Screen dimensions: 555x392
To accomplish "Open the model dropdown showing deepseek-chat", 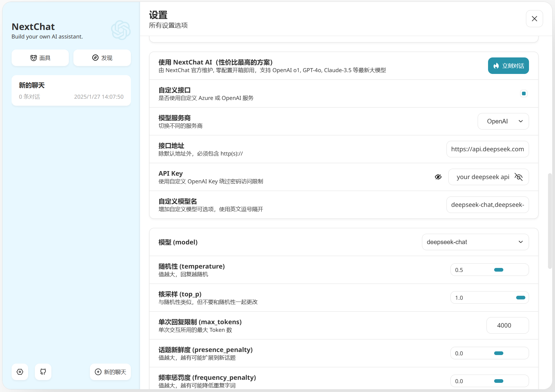I will point(475,242).
